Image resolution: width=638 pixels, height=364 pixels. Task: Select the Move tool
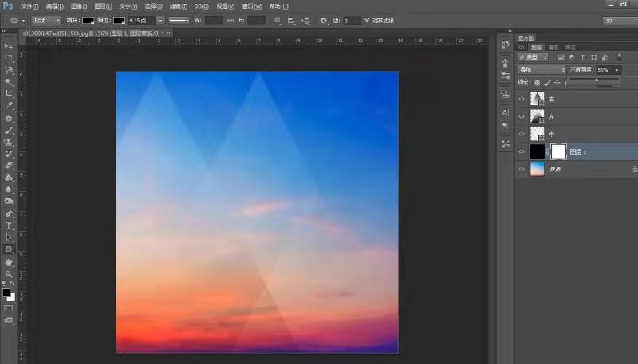(x=9, y=46)
